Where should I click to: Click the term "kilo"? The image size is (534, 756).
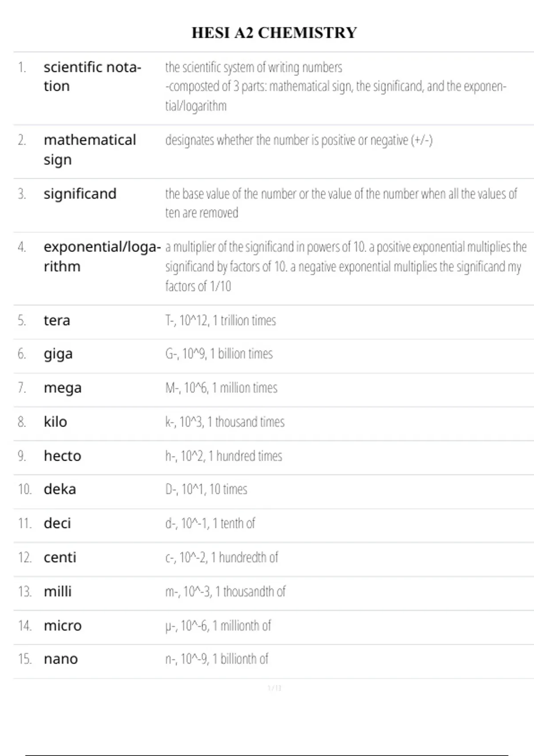tap(56, 422)
